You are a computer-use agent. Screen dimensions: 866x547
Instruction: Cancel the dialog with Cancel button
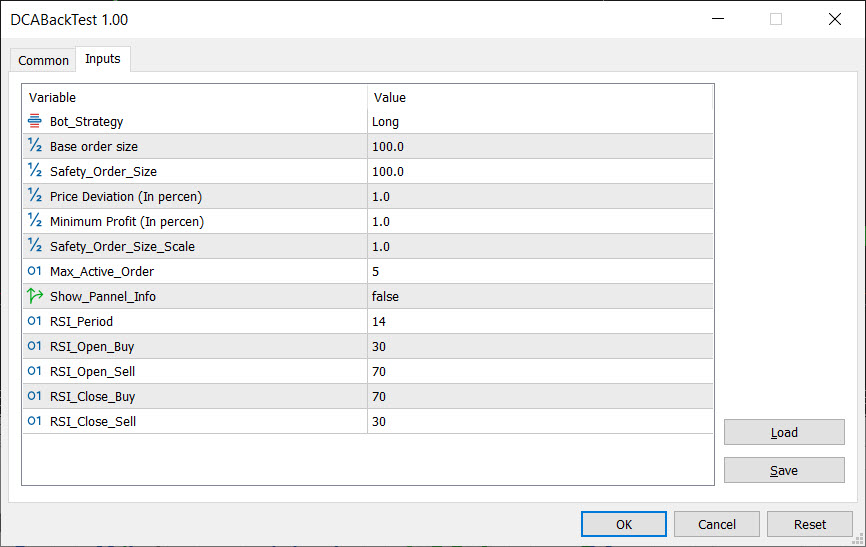tap(716, 524)
